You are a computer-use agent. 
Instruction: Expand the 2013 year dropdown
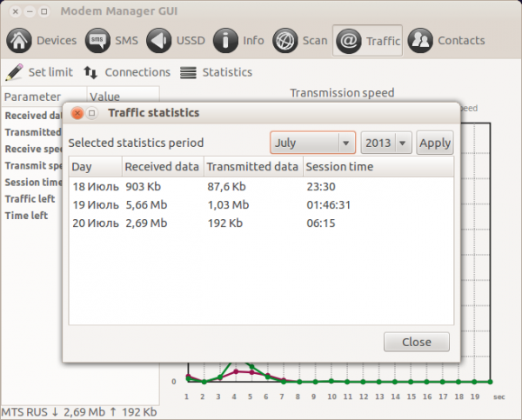(386, 143)
